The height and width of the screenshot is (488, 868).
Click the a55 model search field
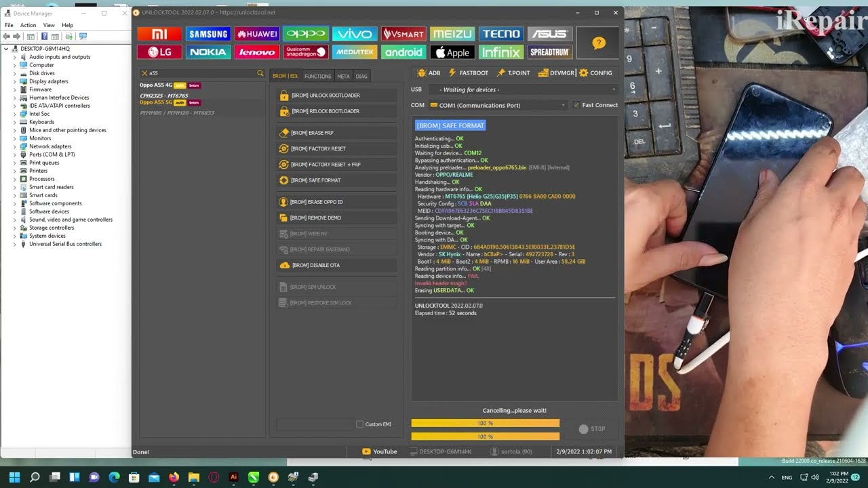[201, 73]
